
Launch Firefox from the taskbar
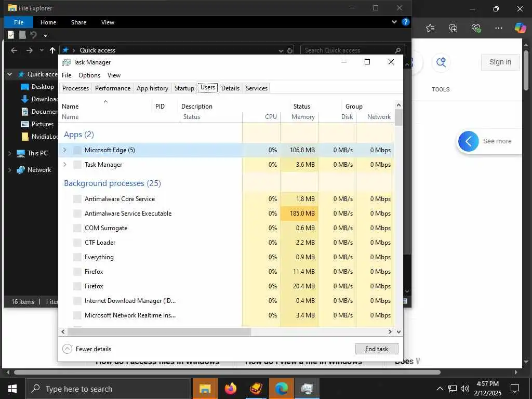coord(230,389)
